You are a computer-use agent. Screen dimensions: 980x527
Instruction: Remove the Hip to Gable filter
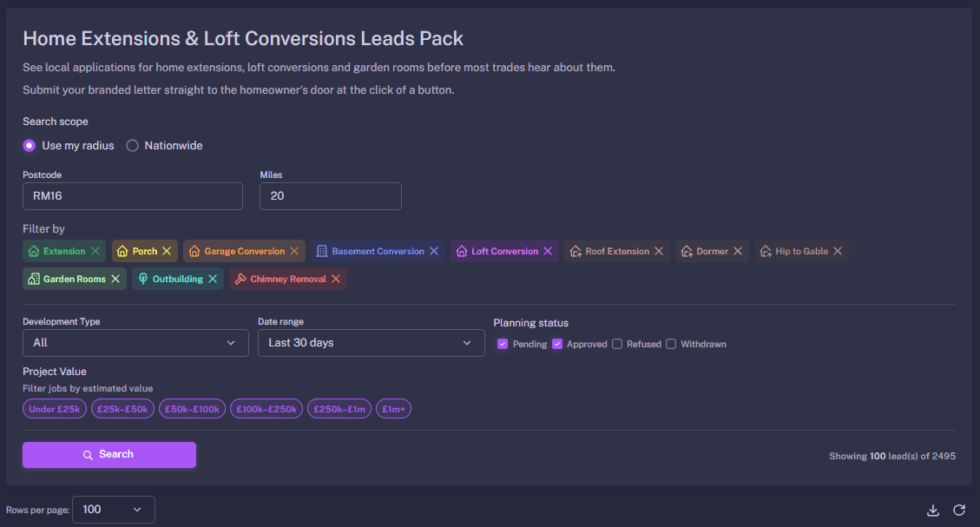pyautogui.click(x=837, y=250)
